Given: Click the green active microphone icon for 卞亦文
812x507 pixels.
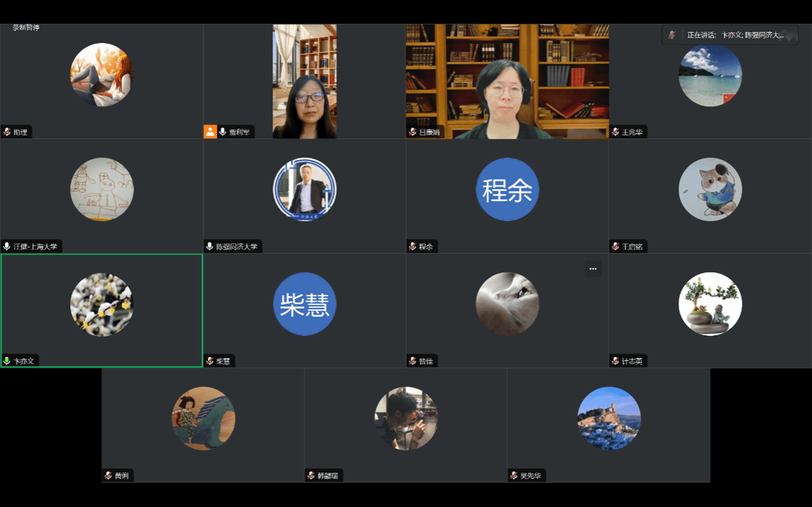Looking at the screenshot, I should pos(7,361).
